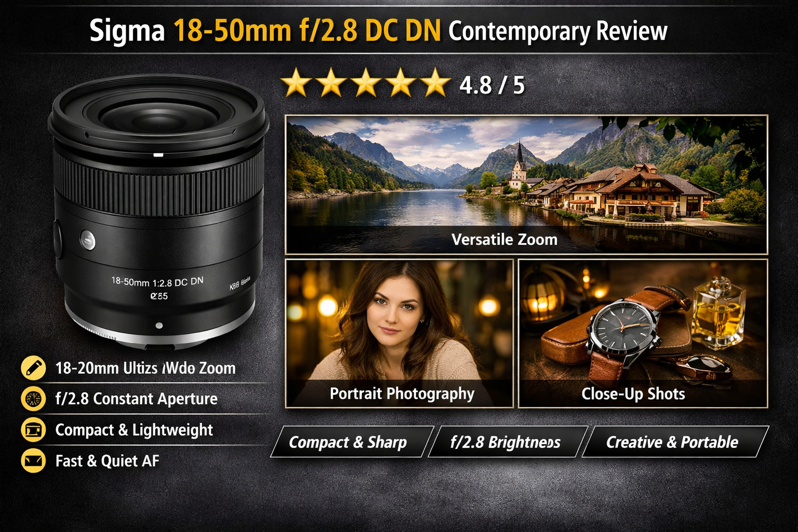Open the Close-Up Shots watch image
The image size is (798, 532).
643,333
